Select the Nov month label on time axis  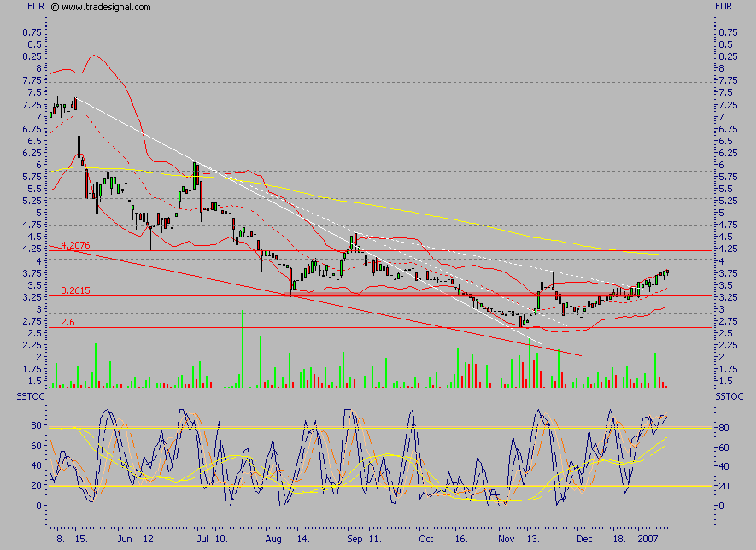[x=507, y=539]
